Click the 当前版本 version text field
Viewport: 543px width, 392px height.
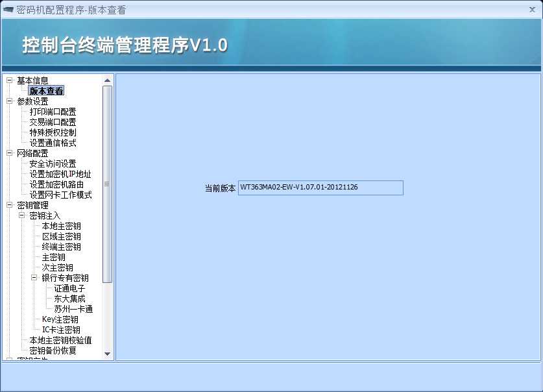pos(320,188)
